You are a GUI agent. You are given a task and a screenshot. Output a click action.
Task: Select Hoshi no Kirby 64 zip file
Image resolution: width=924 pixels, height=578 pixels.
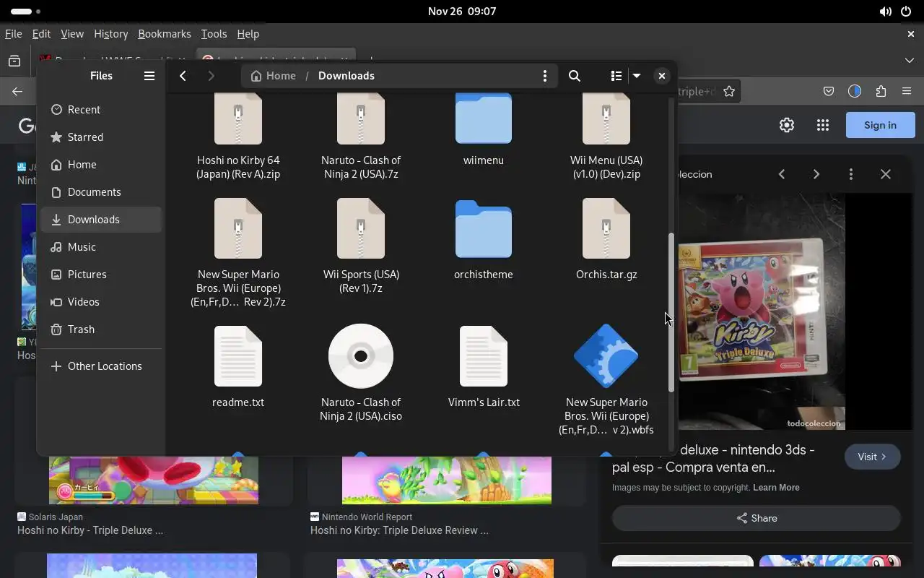238,137
